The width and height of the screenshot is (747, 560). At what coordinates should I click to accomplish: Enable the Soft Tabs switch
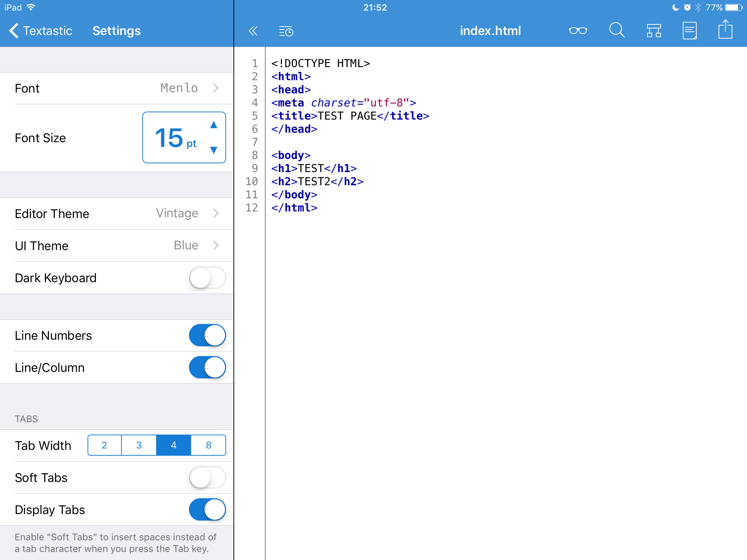[x=207, y=478]
